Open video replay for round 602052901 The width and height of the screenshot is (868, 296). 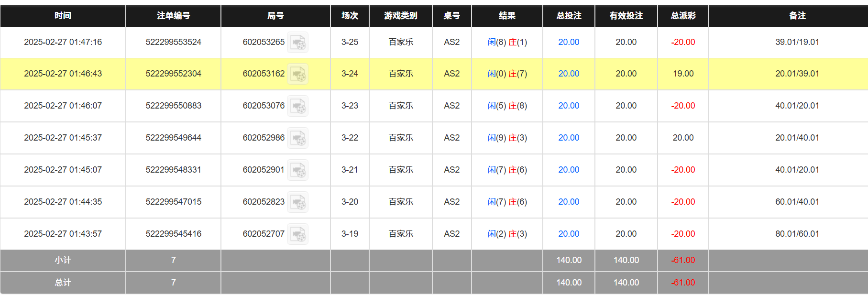297,170
